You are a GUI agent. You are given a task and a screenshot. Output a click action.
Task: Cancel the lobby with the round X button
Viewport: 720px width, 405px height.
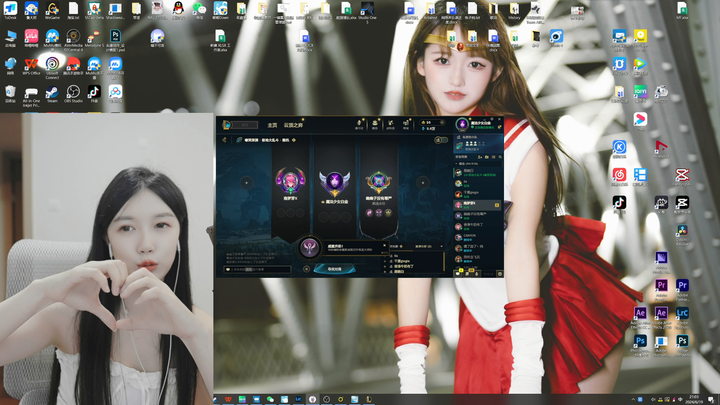click(x=306, y=269)
